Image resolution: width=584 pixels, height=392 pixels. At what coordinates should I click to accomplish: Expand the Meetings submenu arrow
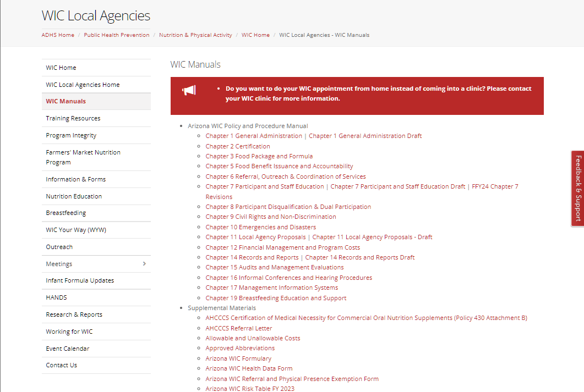pos(144,264)
